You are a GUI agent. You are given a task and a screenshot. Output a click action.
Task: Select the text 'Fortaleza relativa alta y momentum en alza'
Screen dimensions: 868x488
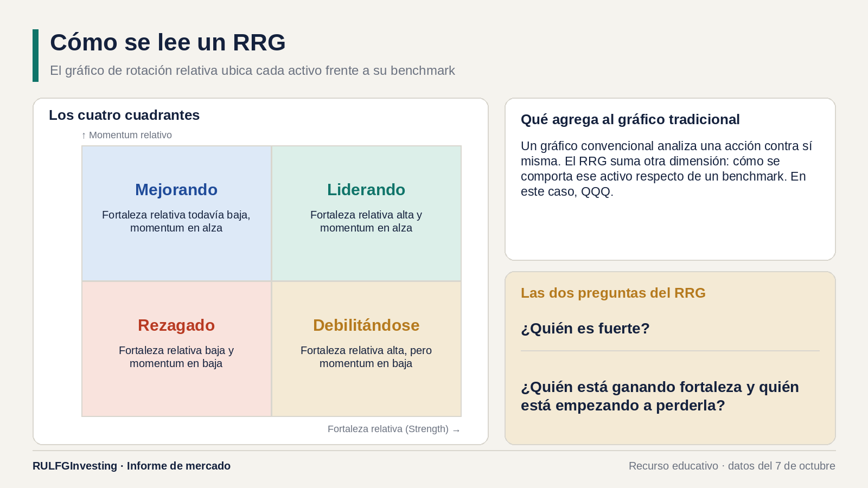coord(366,221)
